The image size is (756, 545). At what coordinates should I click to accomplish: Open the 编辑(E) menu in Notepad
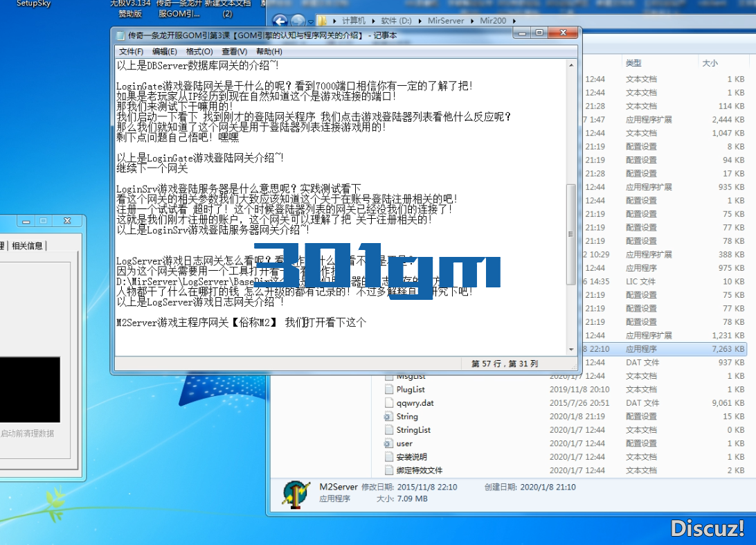pos(164,52)
